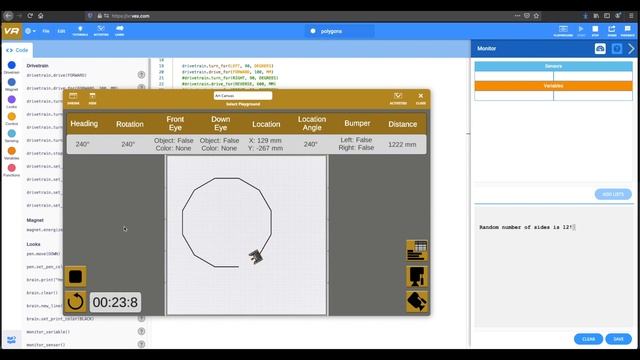Toggle the playground dashboard table icon

417,251
